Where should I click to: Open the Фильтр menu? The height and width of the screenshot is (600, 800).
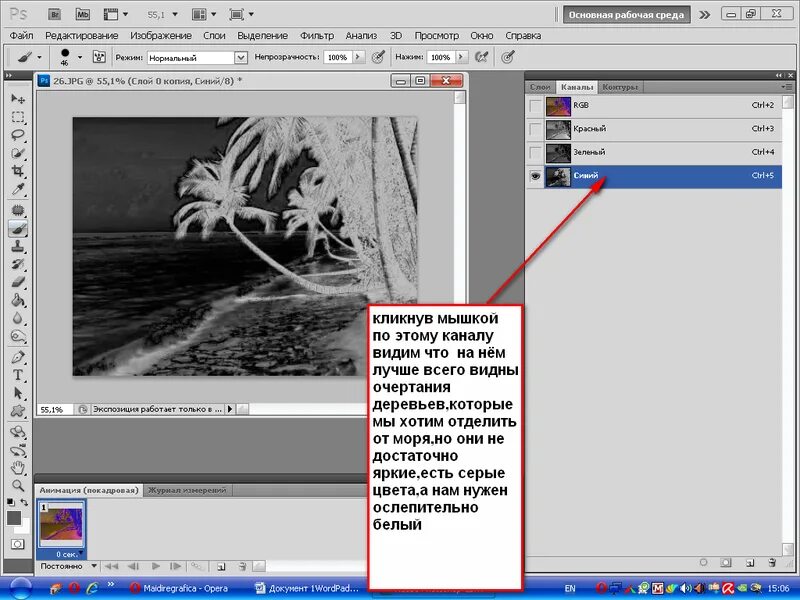pos(317,36)
